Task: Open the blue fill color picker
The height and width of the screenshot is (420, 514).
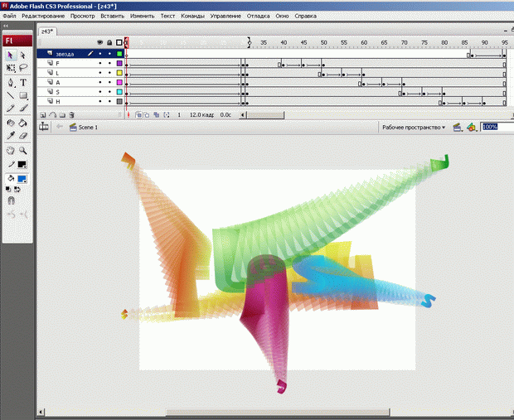Action: point(22,179)
